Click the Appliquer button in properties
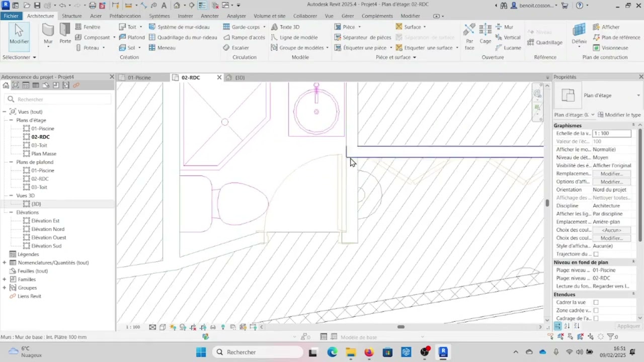Screen dimensions: 644x362 point(628,326)
